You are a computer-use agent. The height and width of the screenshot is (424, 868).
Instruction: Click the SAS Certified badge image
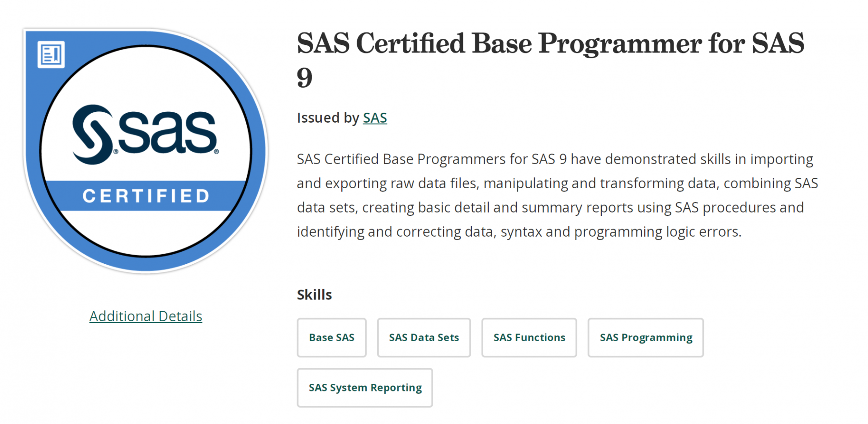pyautogui.click(x=146, y=151)
